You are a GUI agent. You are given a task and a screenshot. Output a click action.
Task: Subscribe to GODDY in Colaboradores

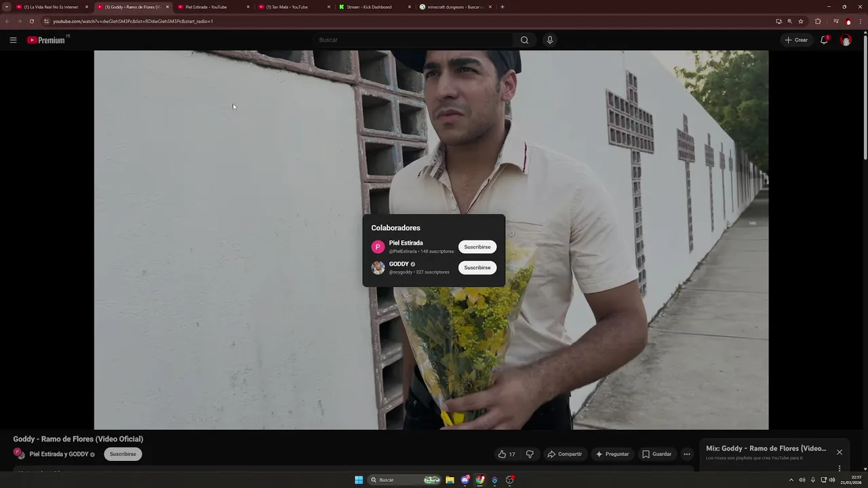(x=477, y=268)
